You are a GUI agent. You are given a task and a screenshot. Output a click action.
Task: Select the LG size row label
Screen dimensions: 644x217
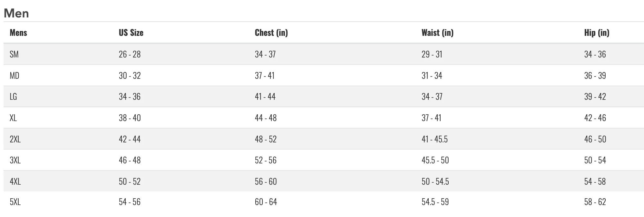[13, 97]
